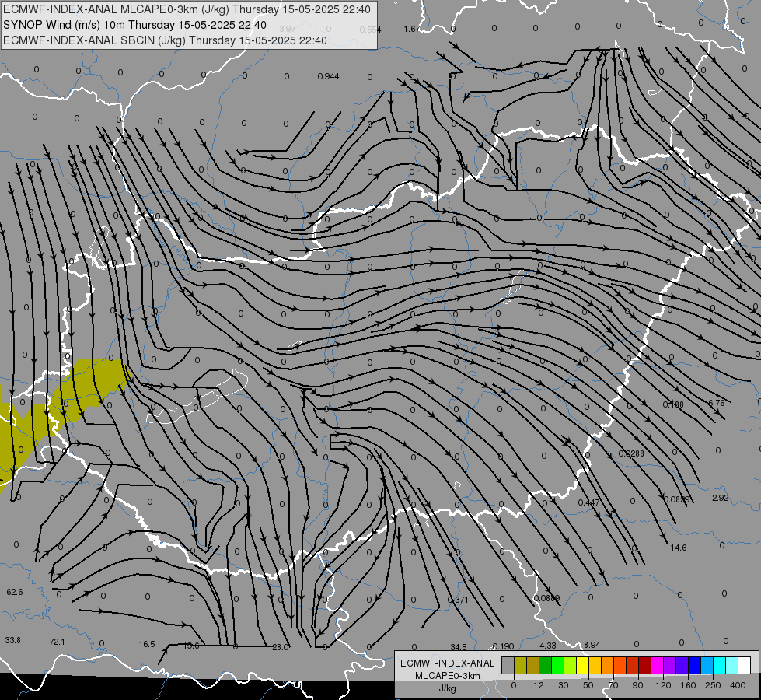Select the magenta legend swatch
Viewport: 761px width, 700px height.
658,665
